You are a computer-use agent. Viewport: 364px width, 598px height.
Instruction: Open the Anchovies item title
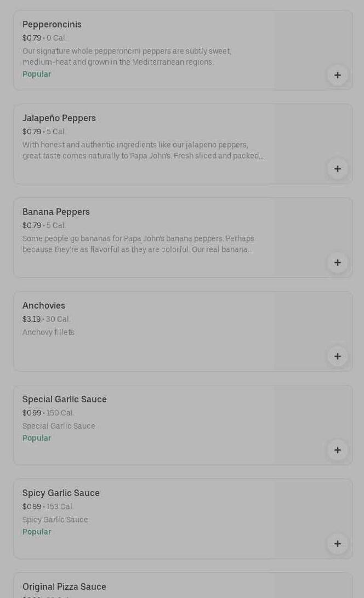[x=44, y=306]
